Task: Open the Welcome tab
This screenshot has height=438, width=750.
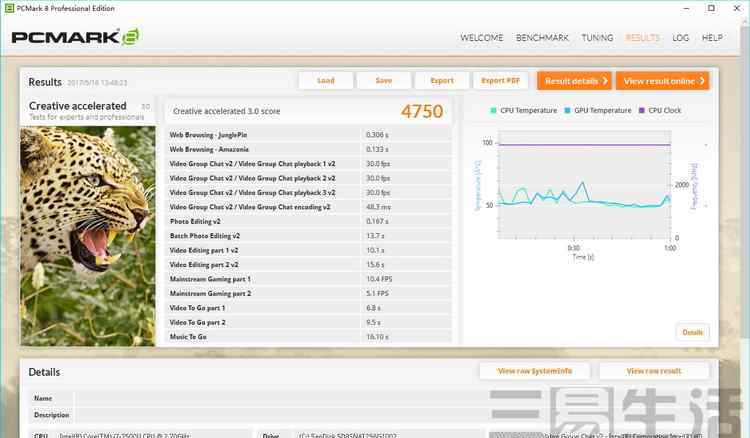Action: click(x=481, y=38)
